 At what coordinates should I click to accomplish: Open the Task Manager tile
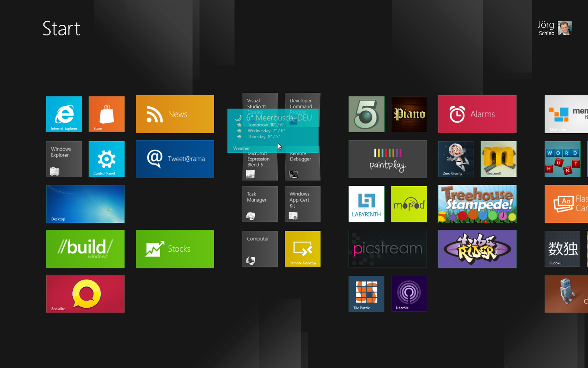pos(260,204)
